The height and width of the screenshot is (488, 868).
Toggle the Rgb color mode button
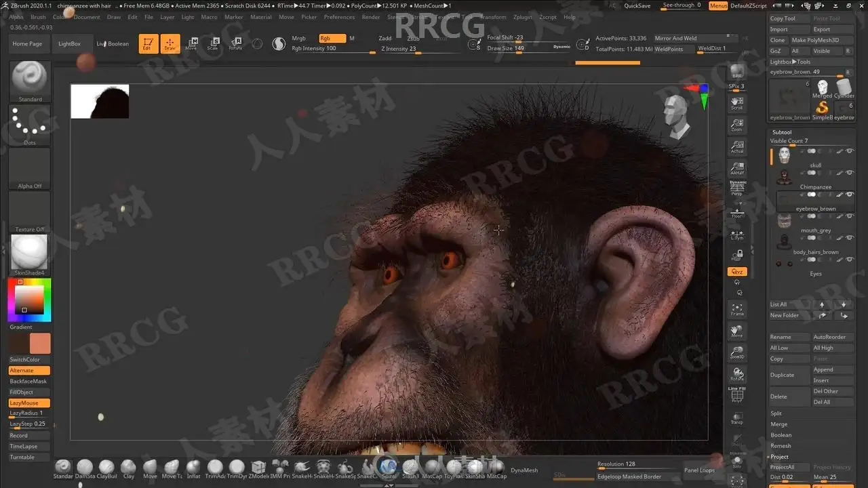(x=332, y=39)
